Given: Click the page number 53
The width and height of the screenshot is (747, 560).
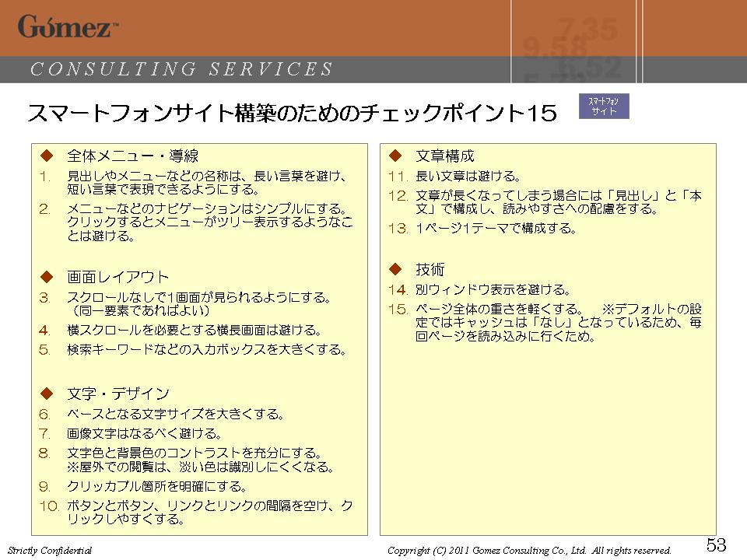Looking at the screenshot, I should [716, 544].
